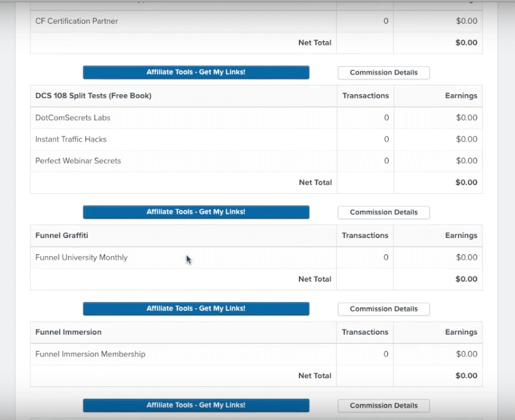Viewport: 515px width, 420px height.
Task: Click Earnings header in Funnel Graffiti table
Action: tap(461, 236)
